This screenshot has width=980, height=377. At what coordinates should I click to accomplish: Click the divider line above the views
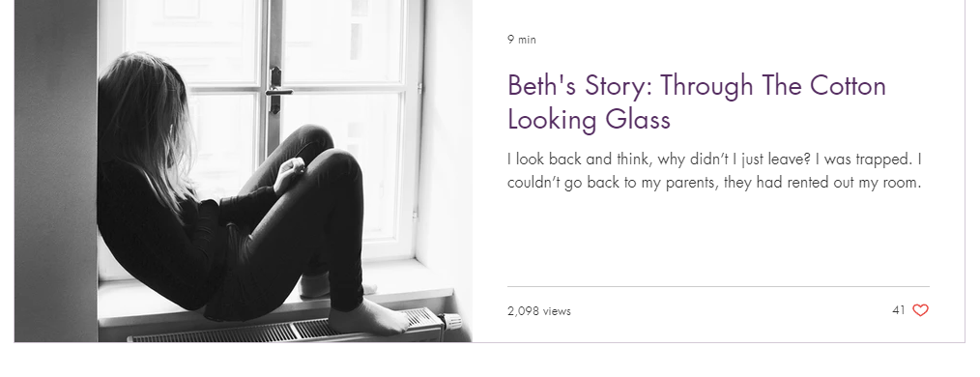pos(718,287)
